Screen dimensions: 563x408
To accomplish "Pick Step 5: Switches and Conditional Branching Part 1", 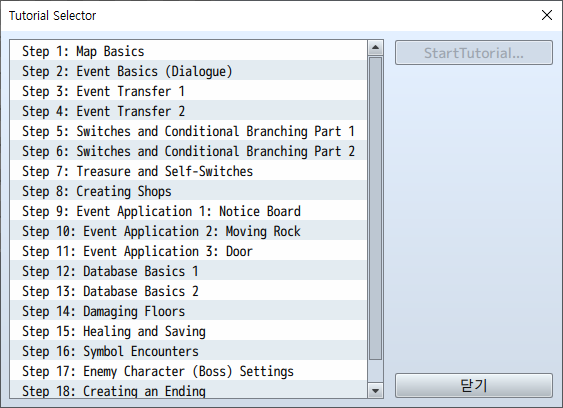I will tap(189, 130).
